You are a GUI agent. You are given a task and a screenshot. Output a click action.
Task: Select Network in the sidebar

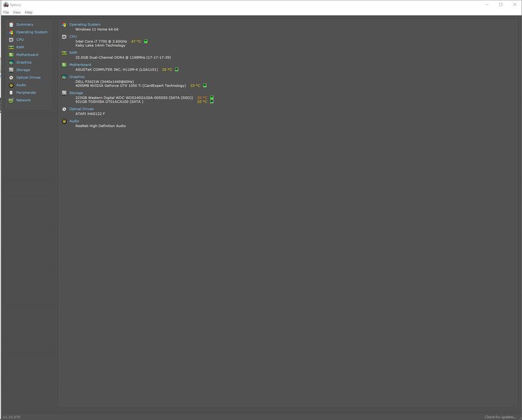23,100
